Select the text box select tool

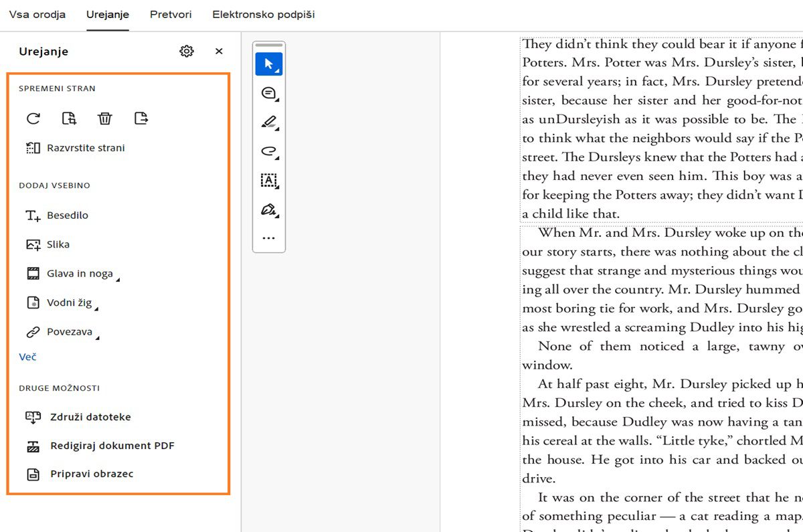[x=269, y=181]
